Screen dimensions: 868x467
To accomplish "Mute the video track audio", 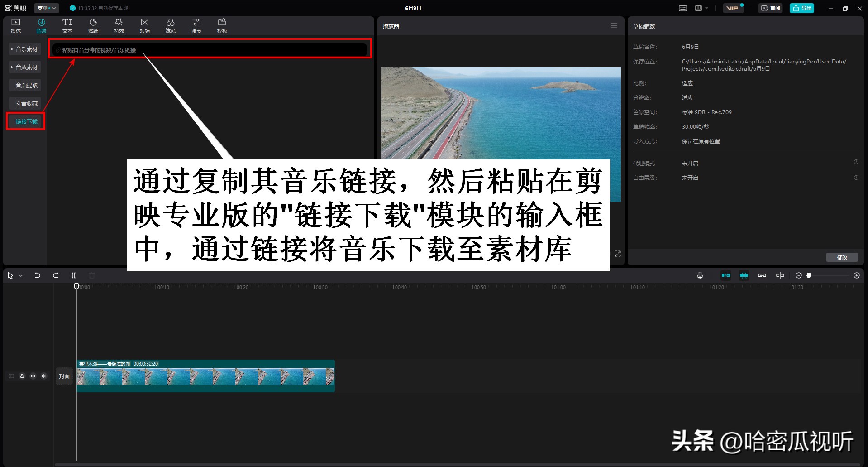I will [x=43, y=376].
